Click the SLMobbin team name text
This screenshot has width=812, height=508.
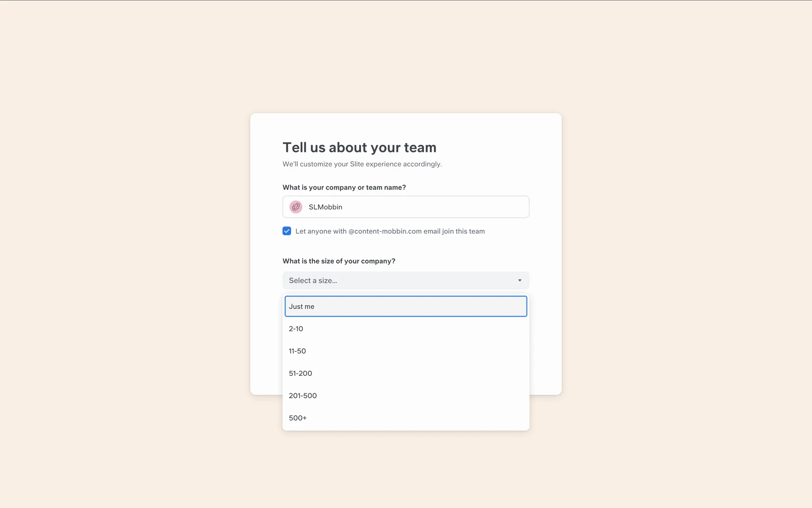coord(325,207)
